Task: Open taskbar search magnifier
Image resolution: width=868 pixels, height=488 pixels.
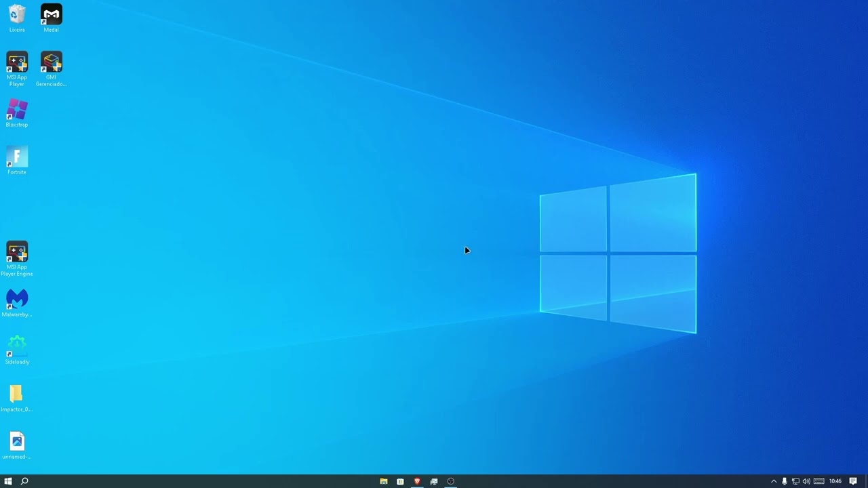Action: (24, 481)
